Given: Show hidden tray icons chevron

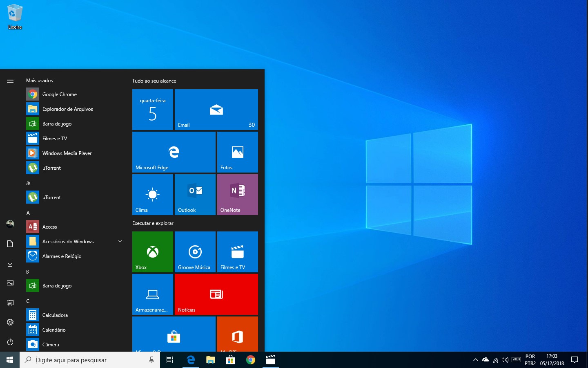Looking at the screenshot, I should [475, 360].
